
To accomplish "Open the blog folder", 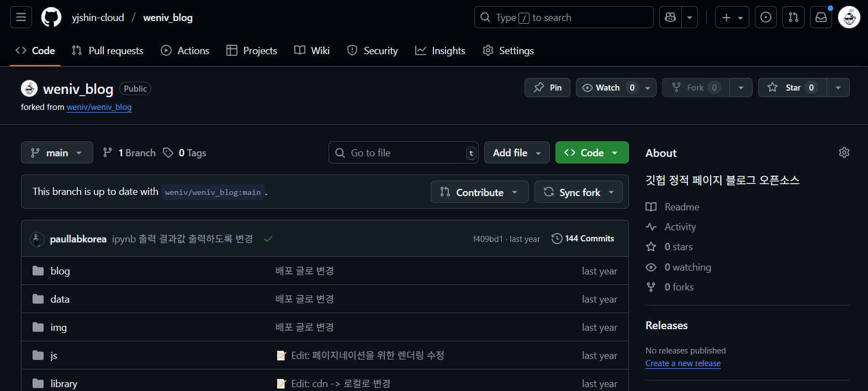I will click(60, 271).
